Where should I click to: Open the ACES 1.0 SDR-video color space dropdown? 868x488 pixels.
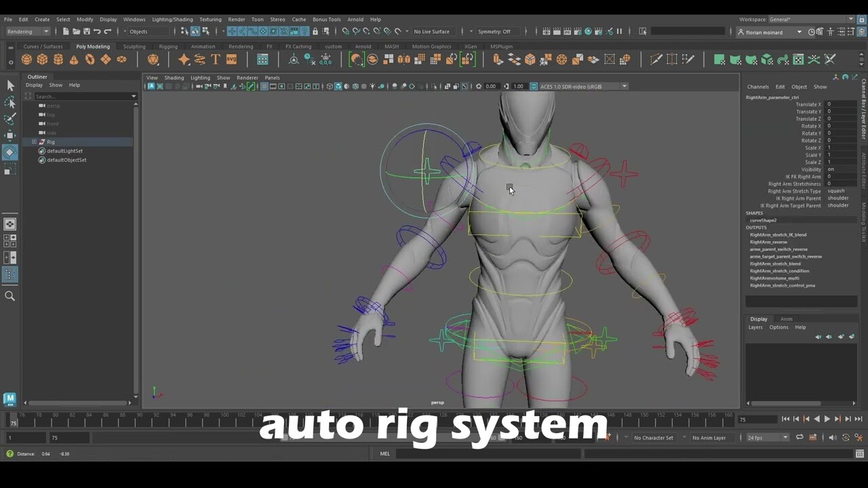(x=623, y=86)
